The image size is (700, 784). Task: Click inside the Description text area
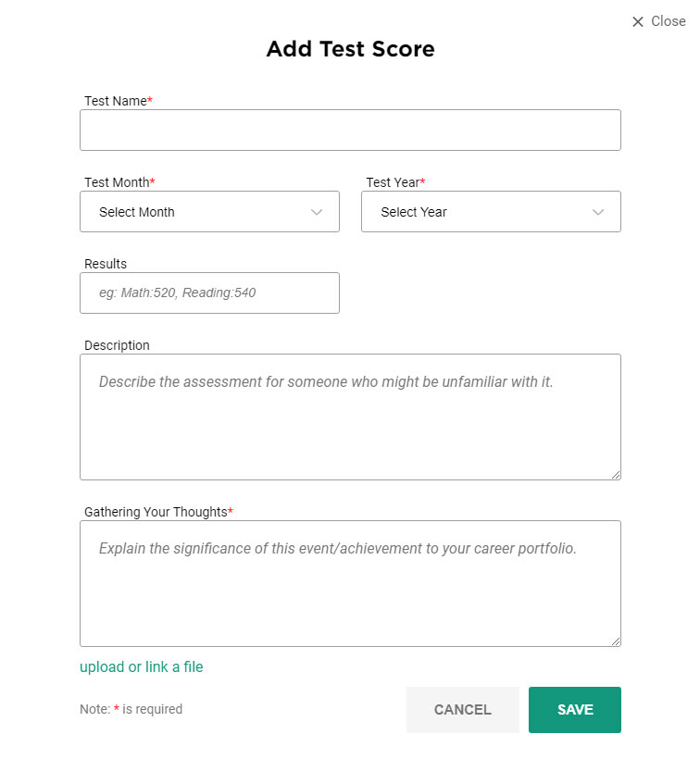350,417
